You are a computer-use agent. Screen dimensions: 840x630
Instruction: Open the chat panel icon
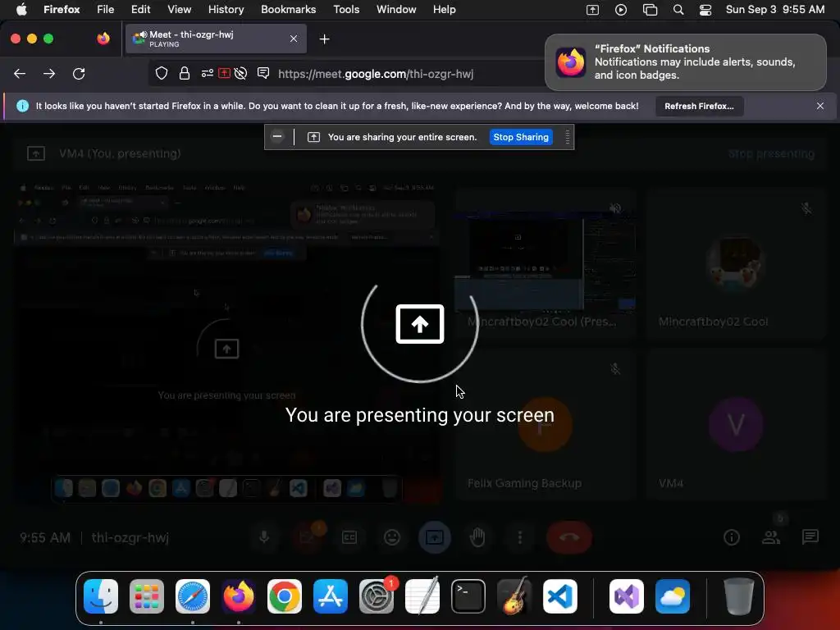pos(810,536)
